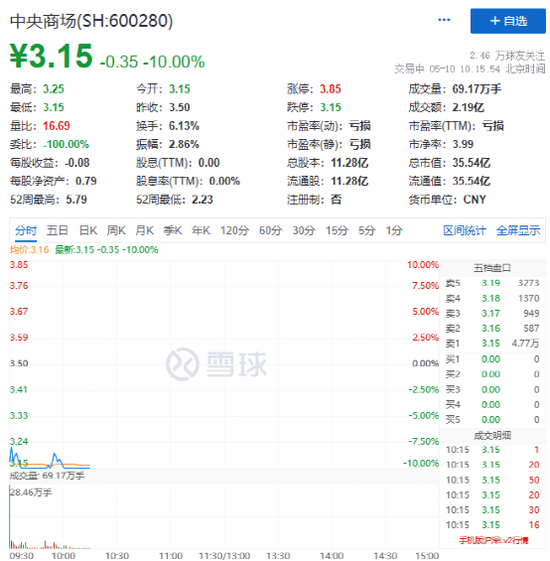Click the 52周最高 5.79 value
Viewport: 550px width, 561px height.
click(x=77, y=200)
